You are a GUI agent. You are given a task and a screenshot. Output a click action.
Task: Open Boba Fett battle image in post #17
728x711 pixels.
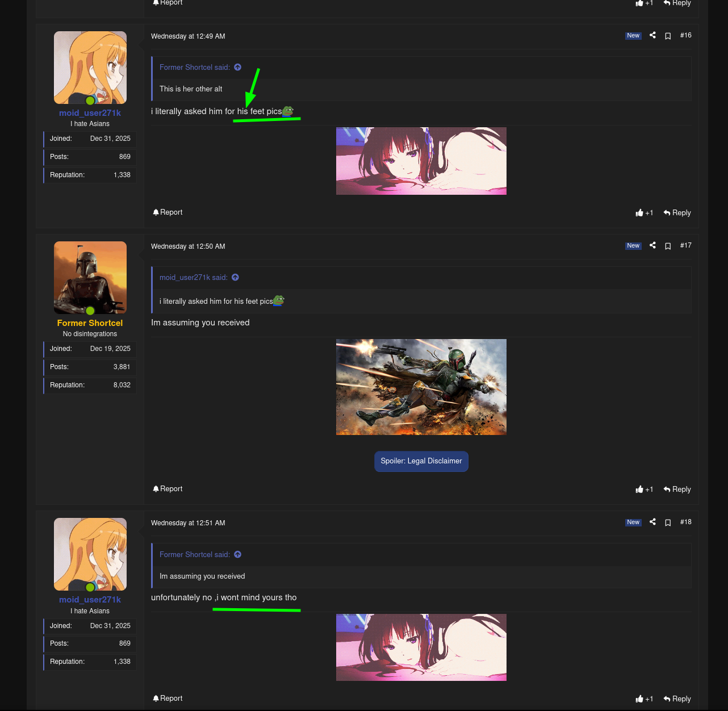point(421,387)
